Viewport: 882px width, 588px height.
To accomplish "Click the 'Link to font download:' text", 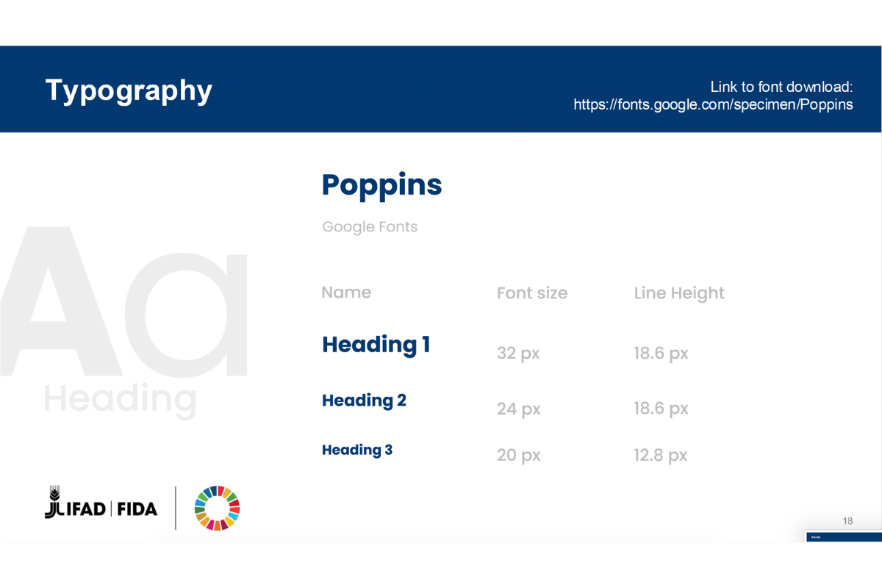I will click(x=781, y=87).
